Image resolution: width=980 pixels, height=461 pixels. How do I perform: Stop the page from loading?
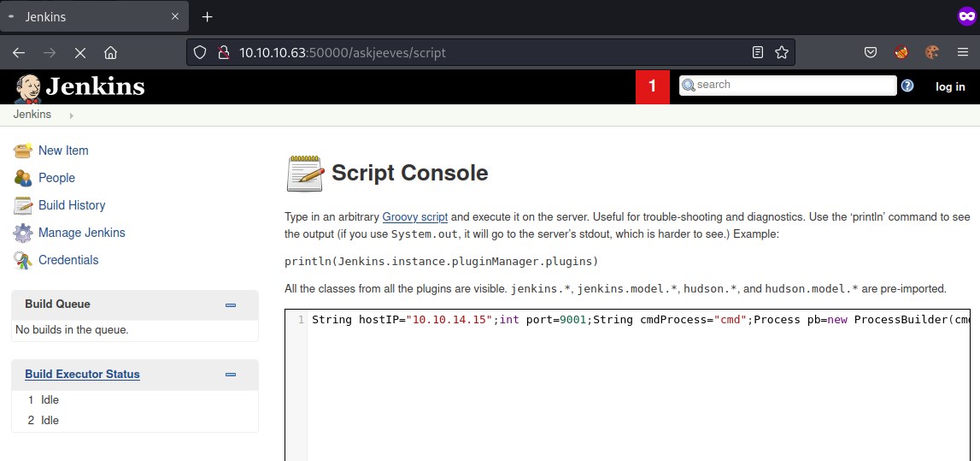click(x=79, y=52)
